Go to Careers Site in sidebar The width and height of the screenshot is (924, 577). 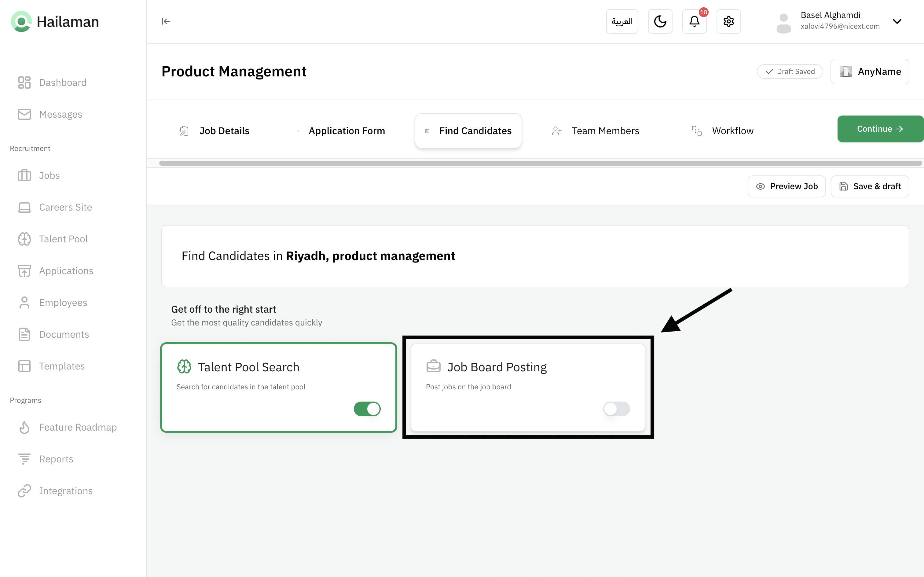tap(65, 207)
